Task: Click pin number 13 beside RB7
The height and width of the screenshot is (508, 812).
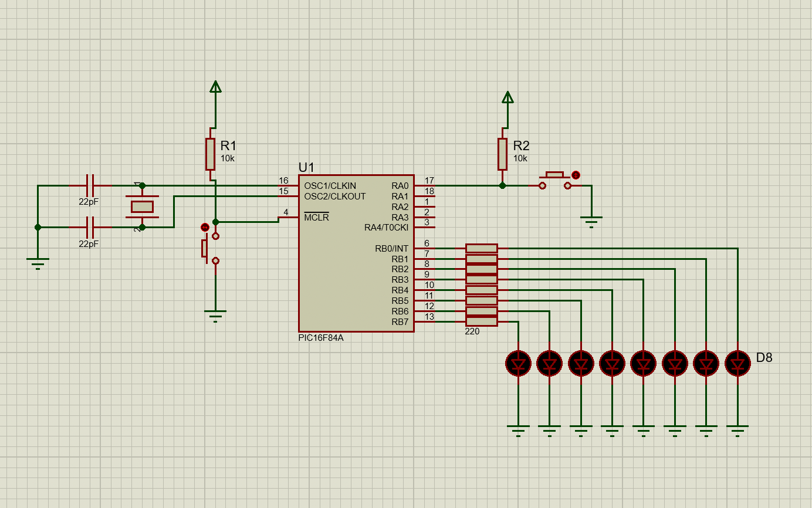Action: pos(429,317)
